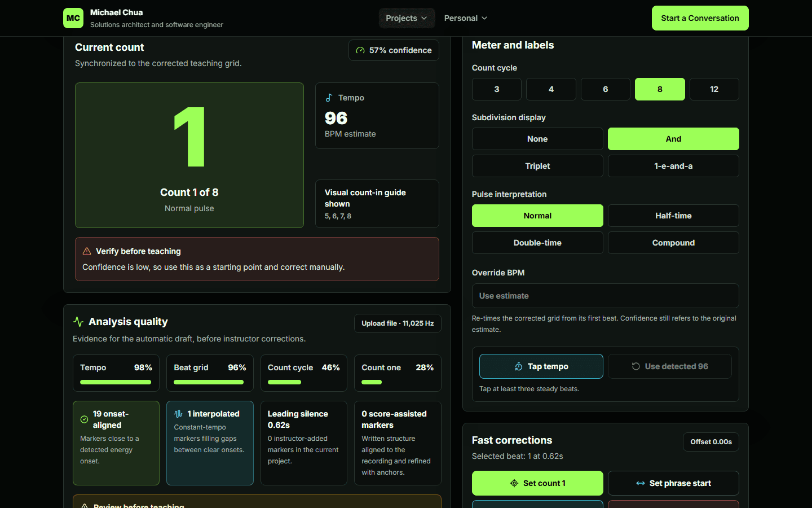Screen dimensions: 812x508
Task: Click 'Selected beat: 1 at 0.62s' text
Action: tap(517, 456)
